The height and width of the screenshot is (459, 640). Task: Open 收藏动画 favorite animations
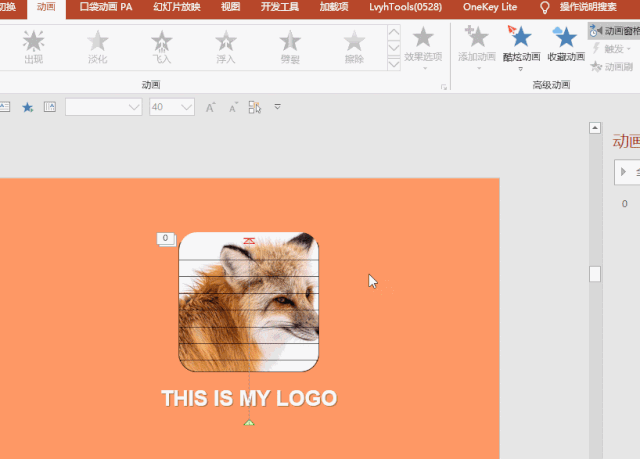(566, 42)
